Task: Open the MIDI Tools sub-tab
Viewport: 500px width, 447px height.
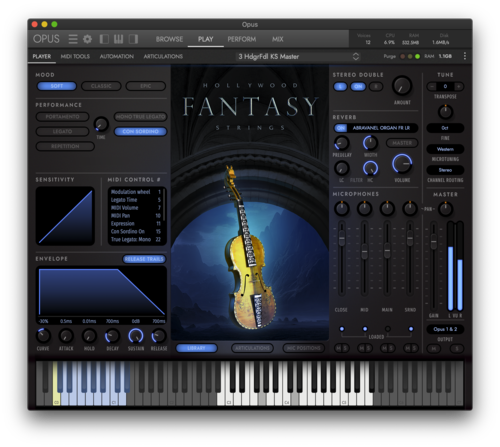Action: [x=75, y=56]
